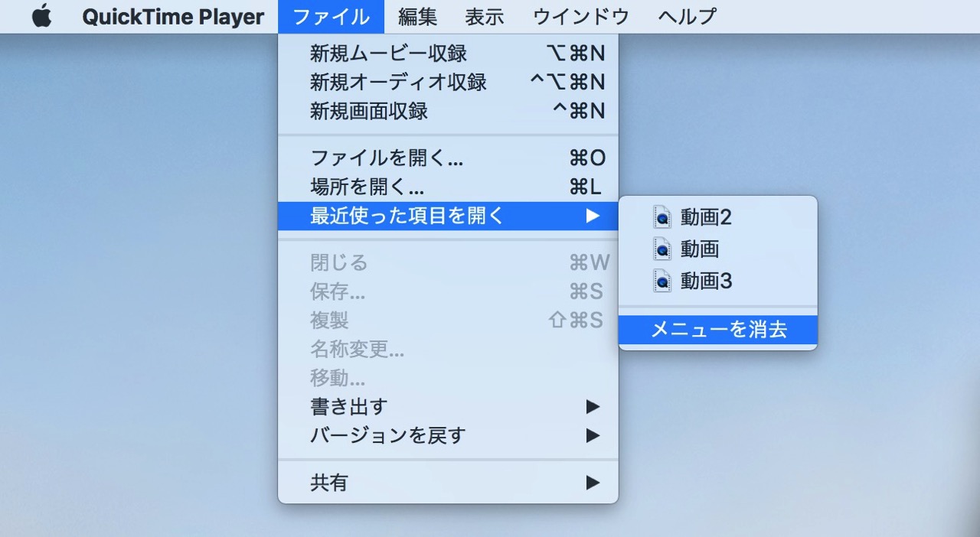Expand 最近使った項目を開く submenu arrow
Image resolution: width=980 pixels, height=537 pixels.
pos(593,216)
